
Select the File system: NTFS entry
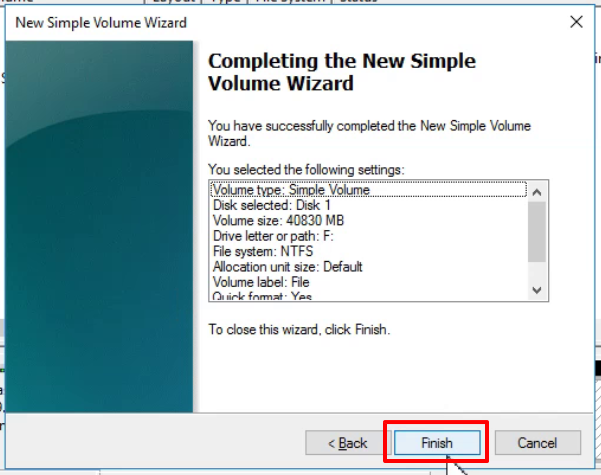pyautogui.click(x=263, y=251)
